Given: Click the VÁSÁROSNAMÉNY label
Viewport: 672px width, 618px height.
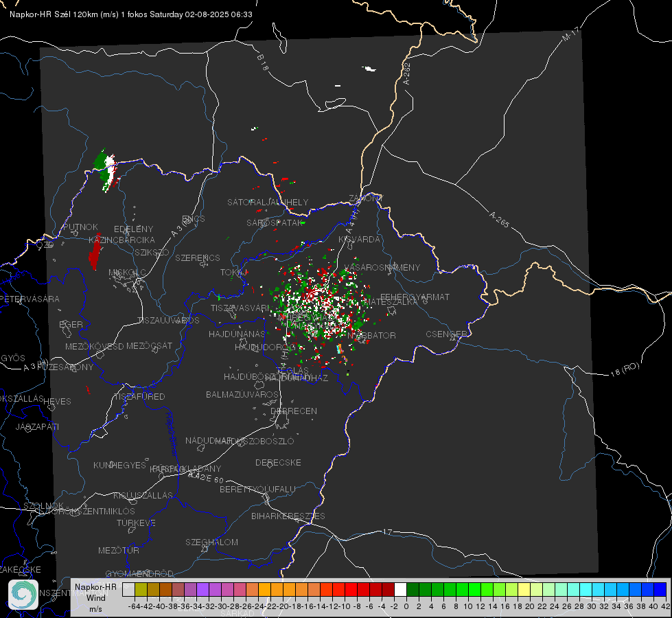Looking at the screenshot, I should point(382,267).
